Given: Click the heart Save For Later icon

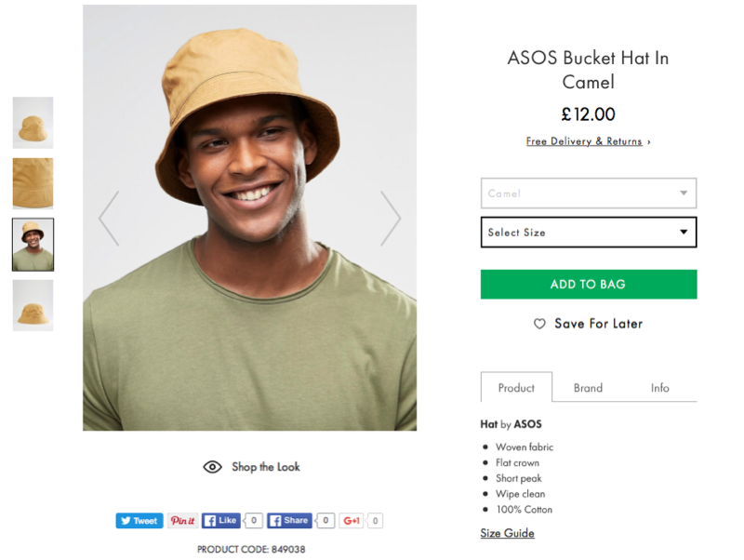Looking at the screenshot, I should click(539, 324).
